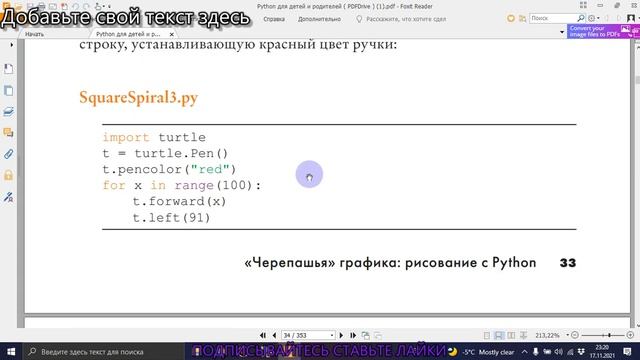This screenshot has width=640, height=360.
Task: Switch to the Python для детей document tab
Action: click(x=128, y=34)
